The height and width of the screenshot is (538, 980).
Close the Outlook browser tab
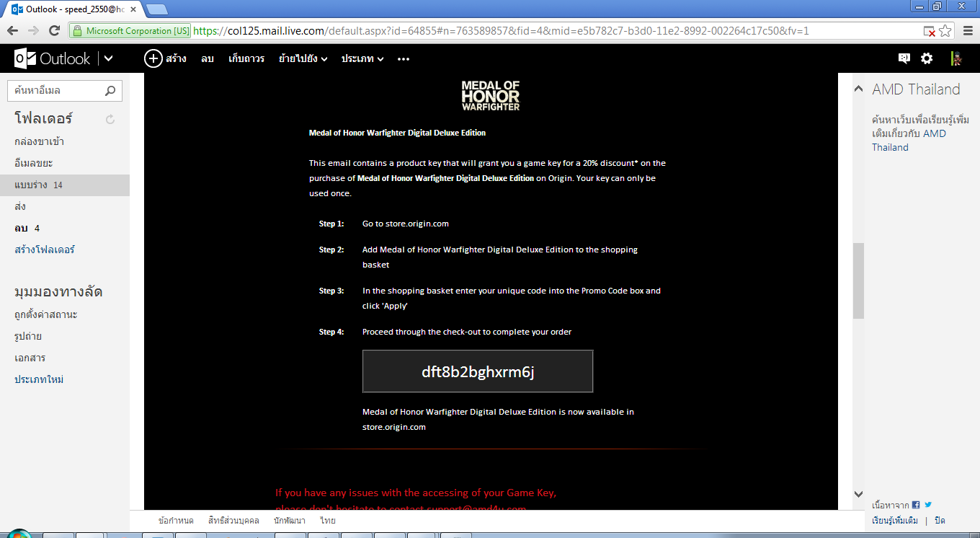[133, 10]
